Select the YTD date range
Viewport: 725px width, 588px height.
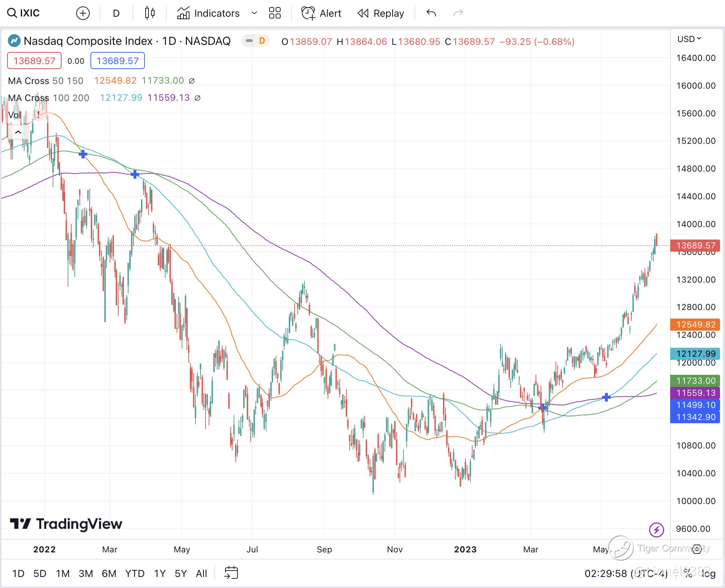click(135, 573)
